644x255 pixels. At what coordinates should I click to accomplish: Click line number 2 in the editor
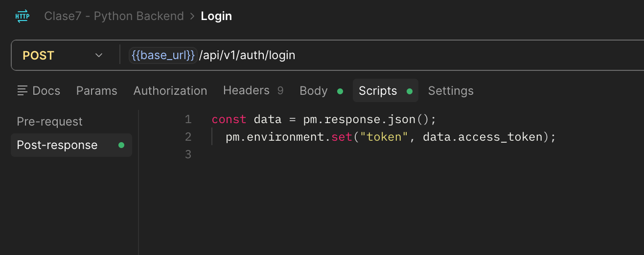pyautogui.click(x=188, y=137)
